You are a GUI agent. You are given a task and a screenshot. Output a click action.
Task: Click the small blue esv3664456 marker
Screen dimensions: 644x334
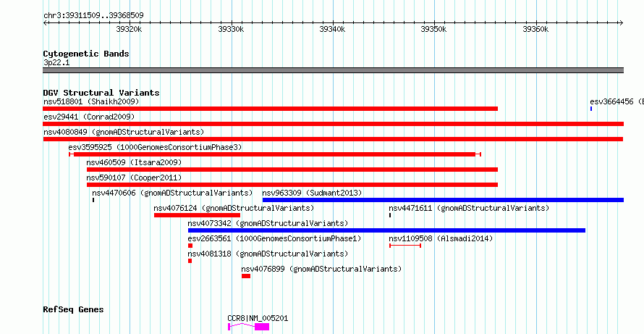pos(591,109)
